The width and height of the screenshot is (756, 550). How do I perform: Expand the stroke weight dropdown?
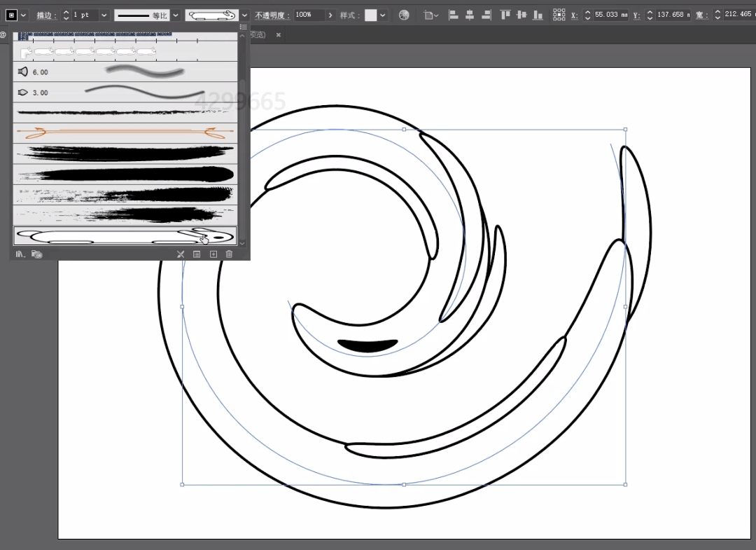point(104,15)
